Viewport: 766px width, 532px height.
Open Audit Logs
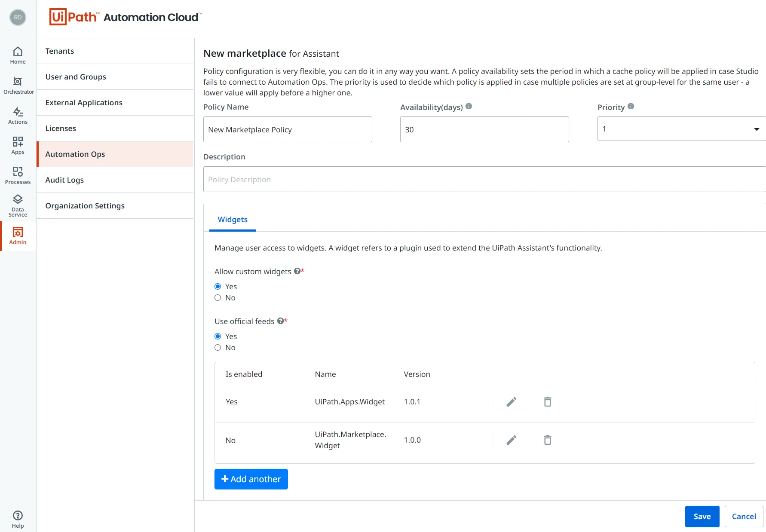pyautogui.click(x=115, y=180)
